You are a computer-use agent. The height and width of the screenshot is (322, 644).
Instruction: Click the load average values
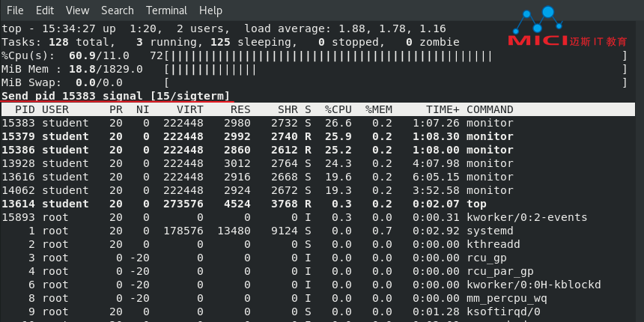(x=392, y=28)
